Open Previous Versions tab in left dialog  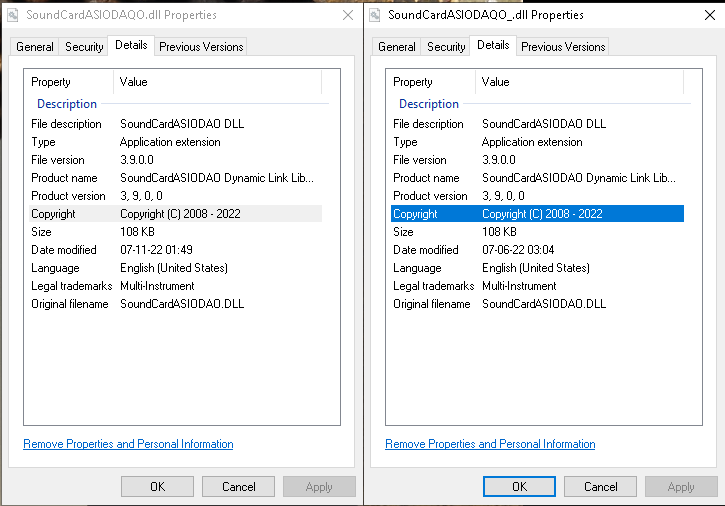click(201, 47)
